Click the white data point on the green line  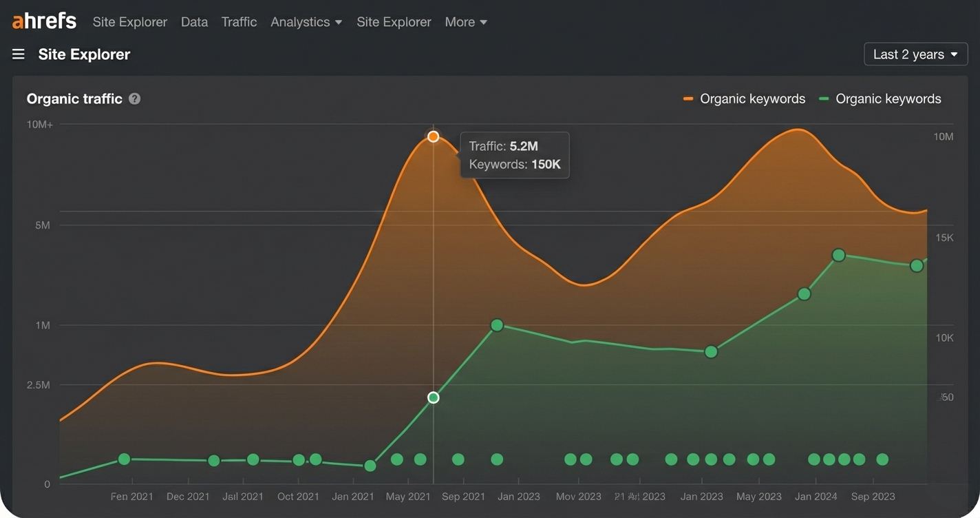click(x=433, y=397)
